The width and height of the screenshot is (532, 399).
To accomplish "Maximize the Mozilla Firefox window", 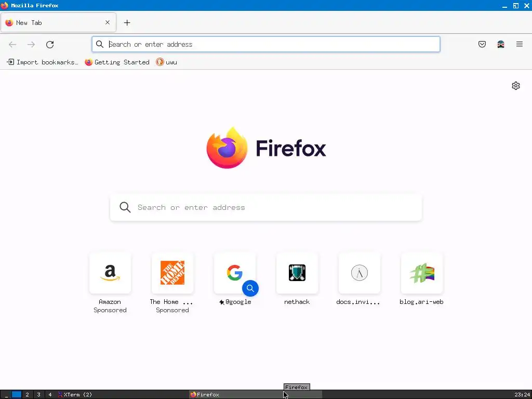I will point(516,6).
